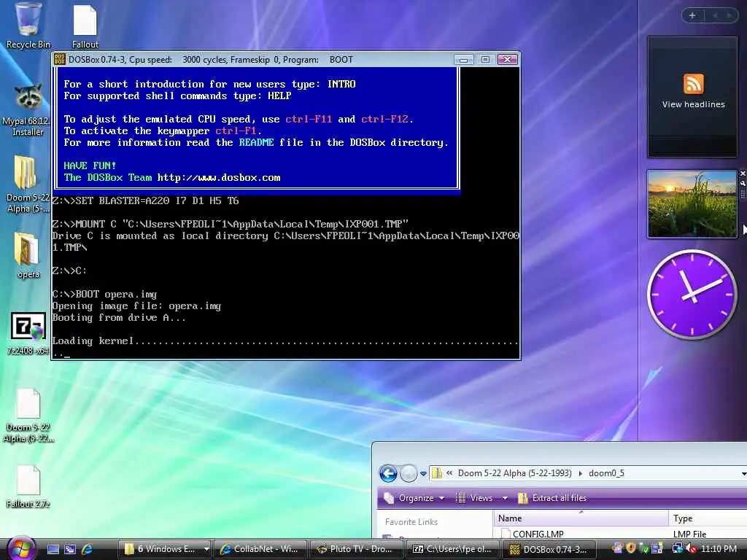
Task: Switch to DOSBox 0.74-3 taskbar button
Action: tap(548, 549)
